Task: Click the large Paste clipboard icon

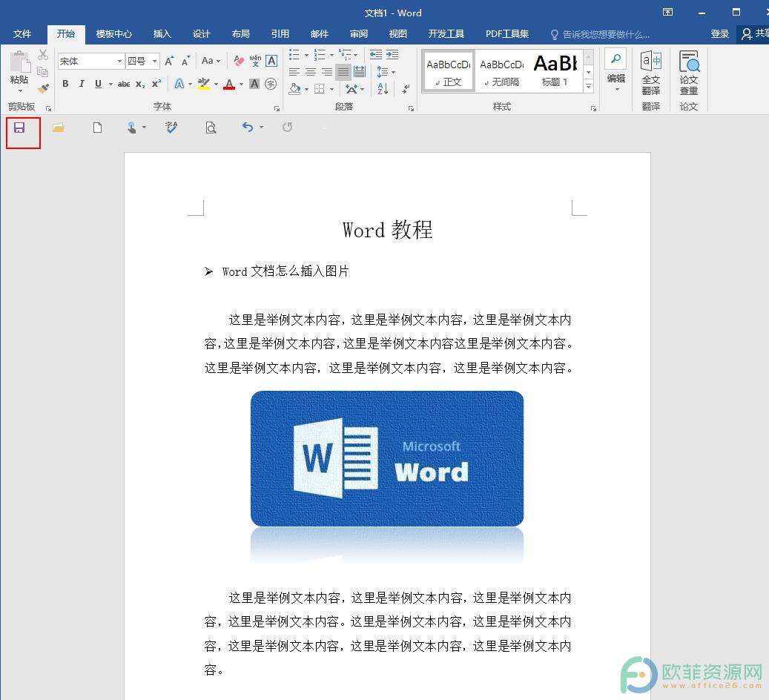Action: 19,62
